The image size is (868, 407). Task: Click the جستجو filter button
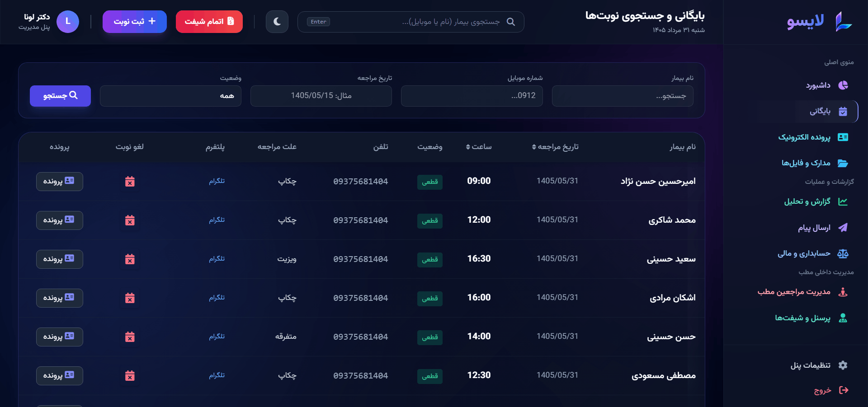point(60,96)
